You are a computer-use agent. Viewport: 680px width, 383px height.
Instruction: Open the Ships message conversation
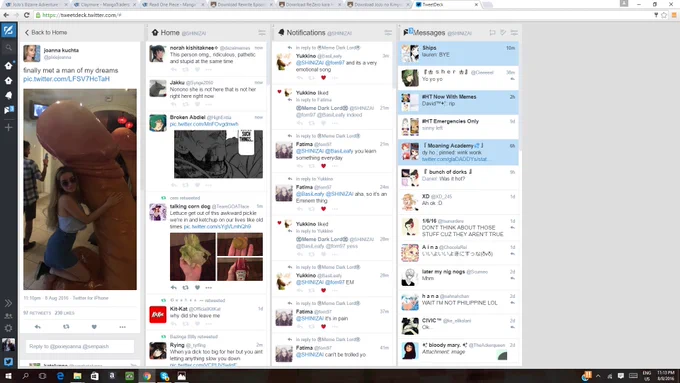(x=458, y=53)
